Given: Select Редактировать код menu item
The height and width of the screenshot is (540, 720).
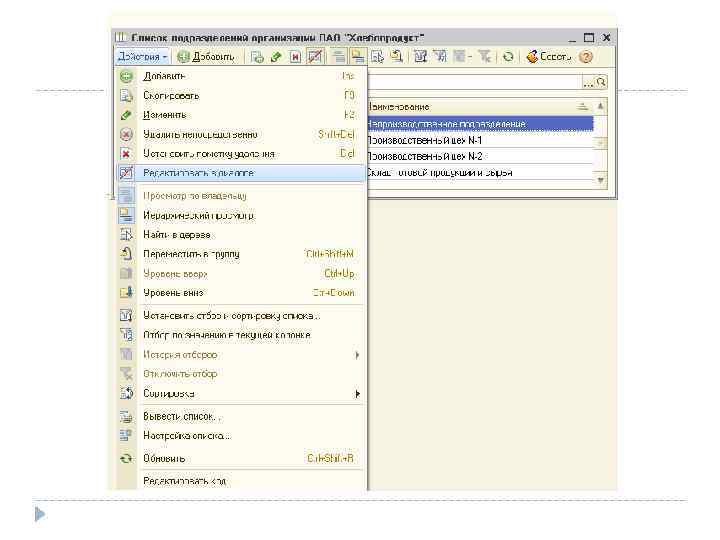Looking at the screenshot, I should click(241, 481).
